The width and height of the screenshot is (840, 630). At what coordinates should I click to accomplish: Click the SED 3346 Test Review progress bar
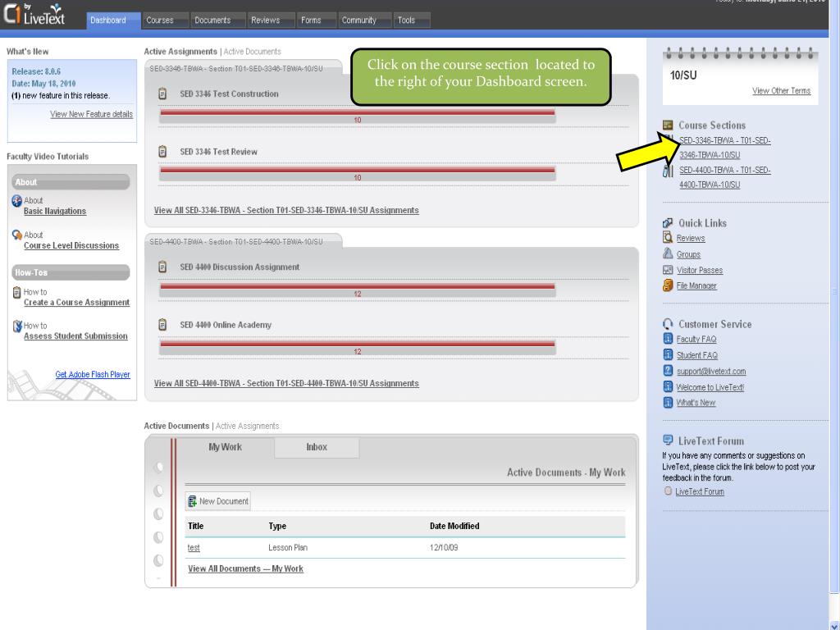tap(358, 174)
